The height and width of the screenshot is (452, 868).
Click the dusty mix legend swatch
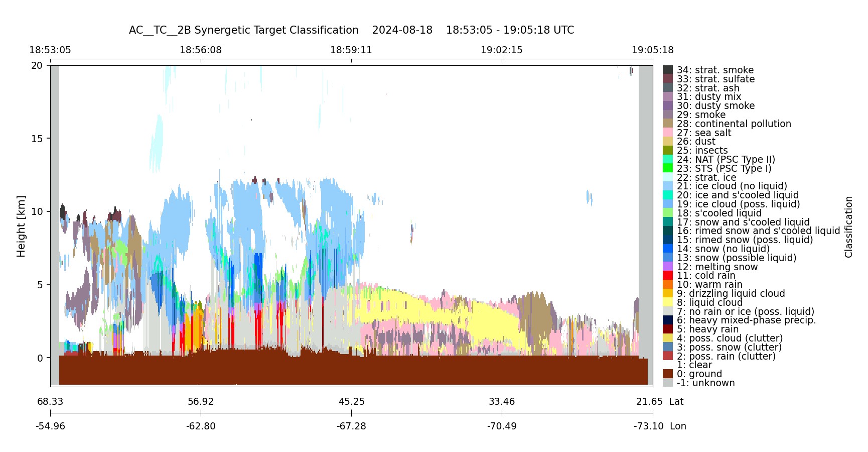click(x=667, y=96)
